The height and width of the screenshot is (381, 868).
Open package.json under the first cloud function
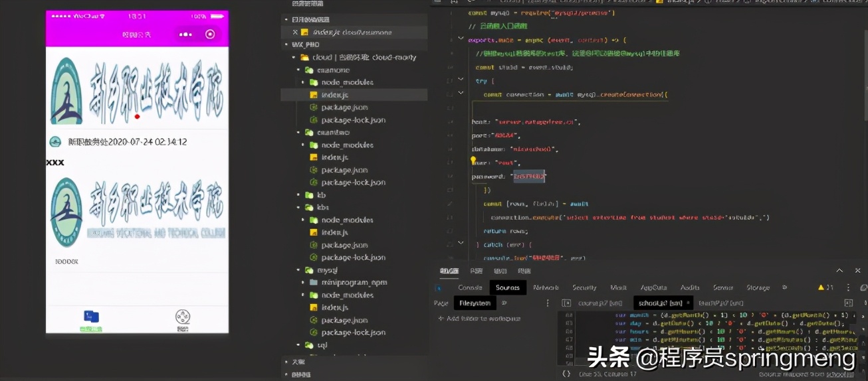click(x=344, y=108)
